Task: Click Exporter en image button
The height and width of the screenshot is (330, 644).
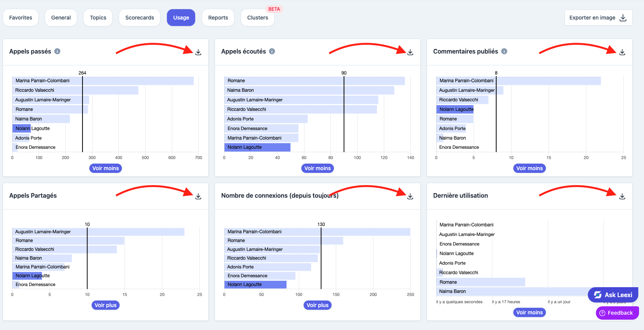Action: point(598,18)
